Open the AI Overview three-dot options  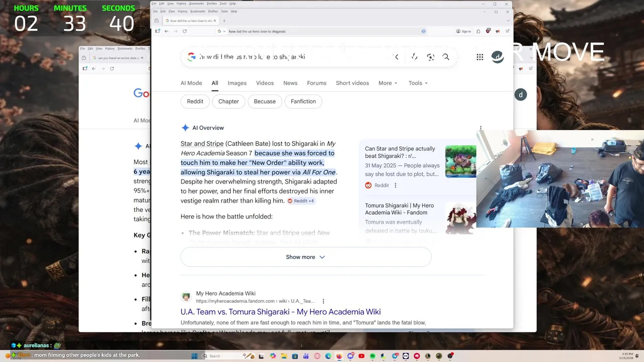(480, 128)
